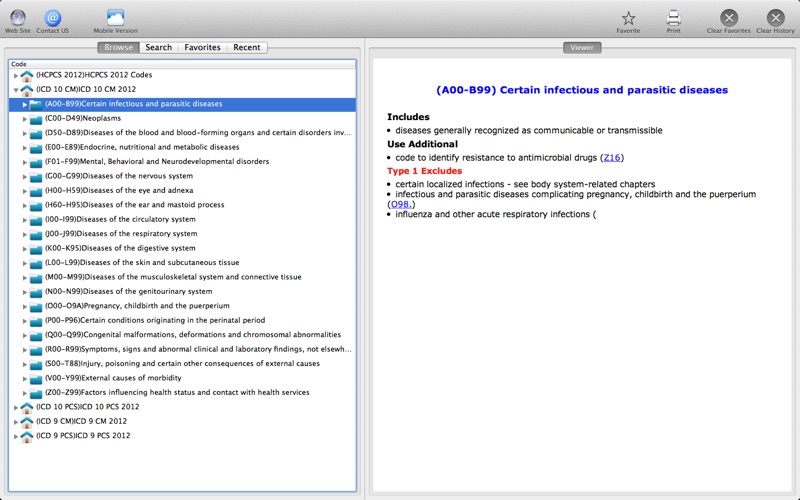This screenshot has height=500, width=800.
Task: Open the Recent tab
Action: [x=247, y=47]
